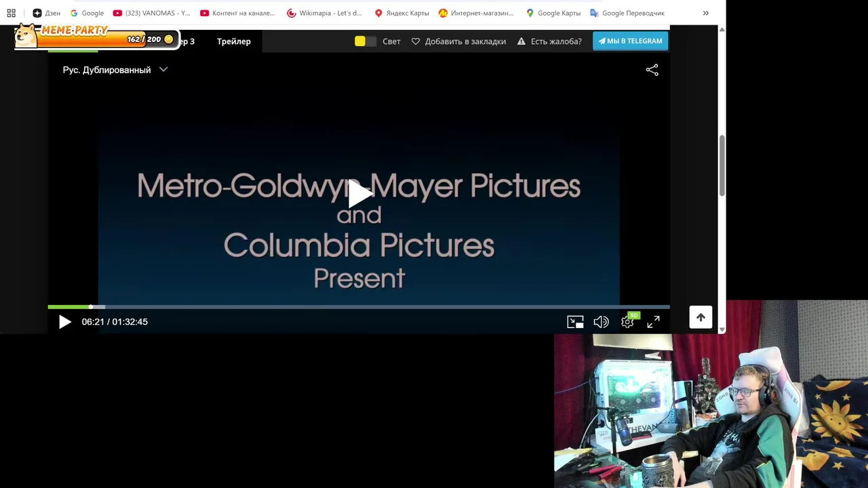
Task: Open the Яндекс Карты bookmark
Action: 402,13
